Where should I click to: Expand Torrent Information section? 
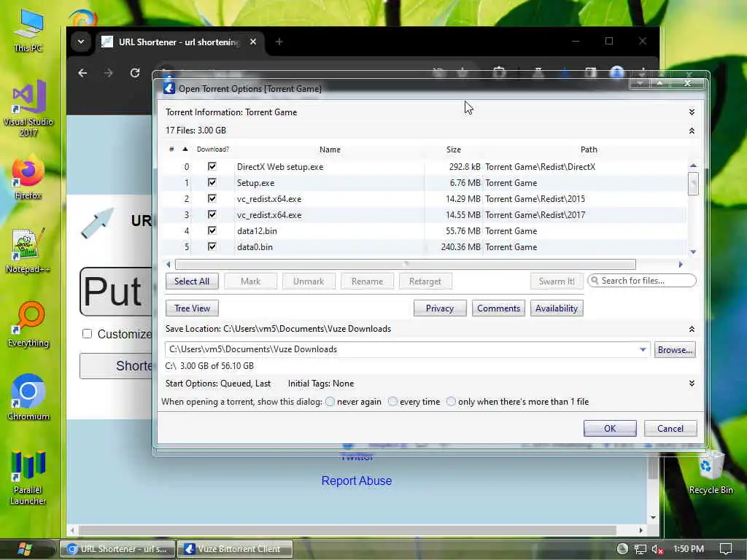[692, 112]
